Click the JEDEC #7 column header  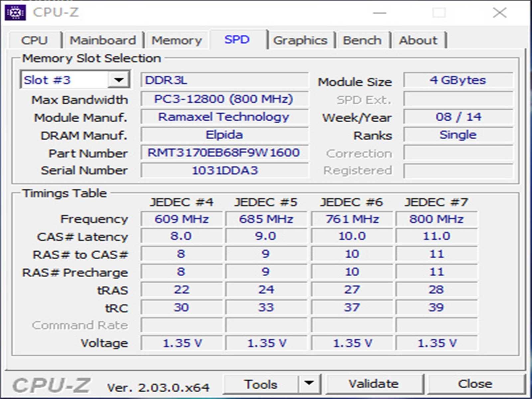(x=436, y=202)
